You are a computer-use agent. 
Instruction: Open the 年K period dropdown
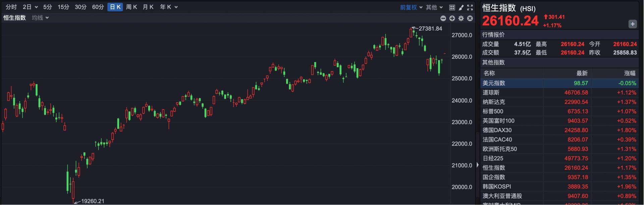(x=168, y=7)
